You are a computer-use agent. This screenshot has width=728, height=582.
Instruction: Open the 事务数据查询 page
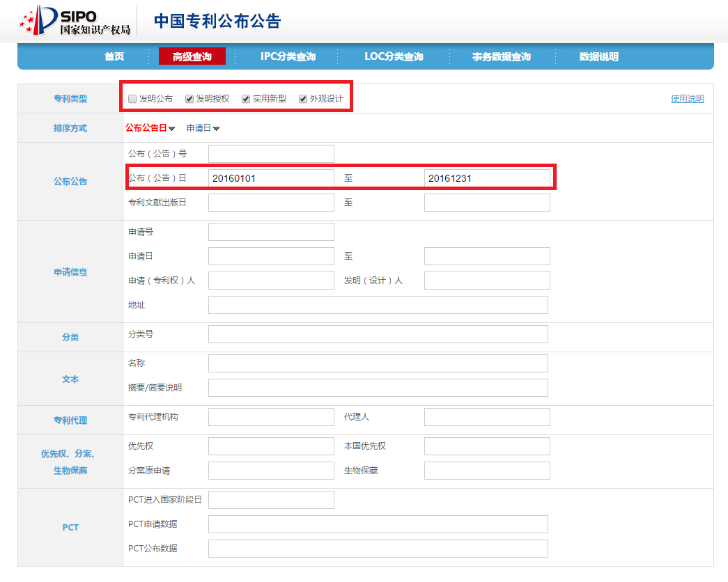pos(501,57)
